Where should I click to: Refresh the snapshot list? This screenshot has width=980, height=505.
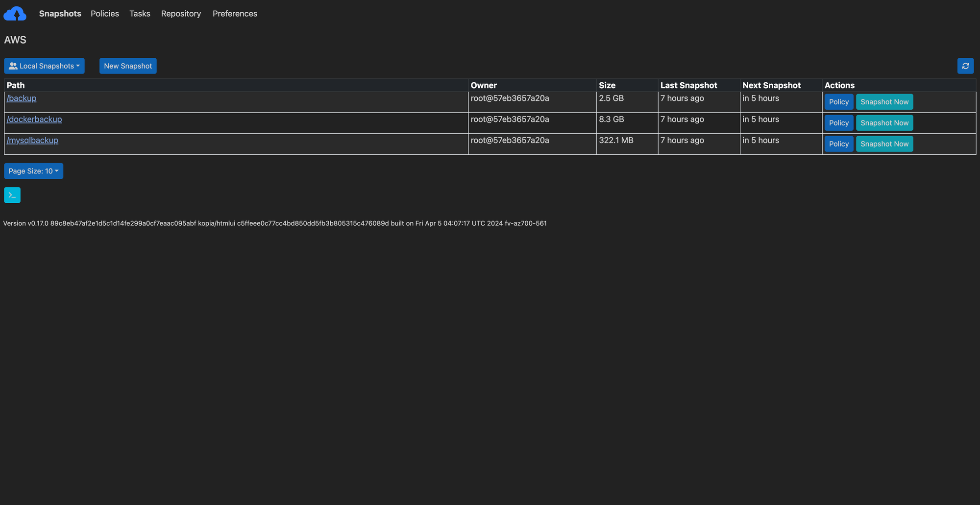pos(965,66)
